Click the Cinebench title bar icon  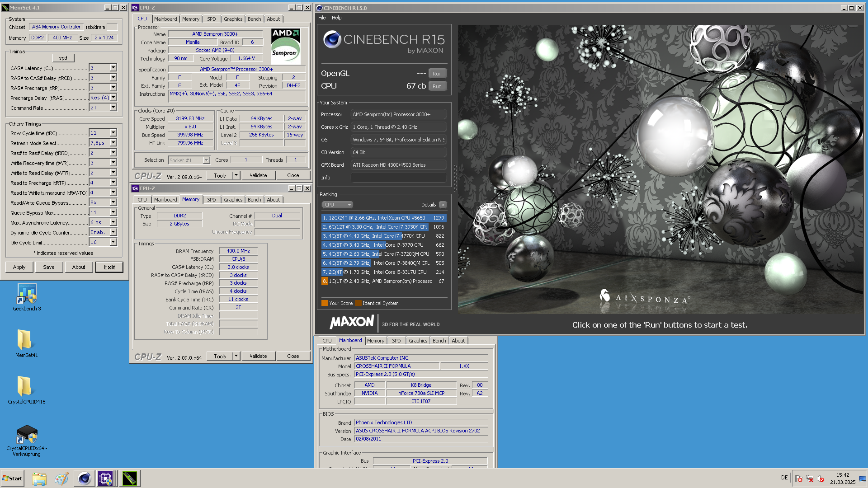pos(320,8)
